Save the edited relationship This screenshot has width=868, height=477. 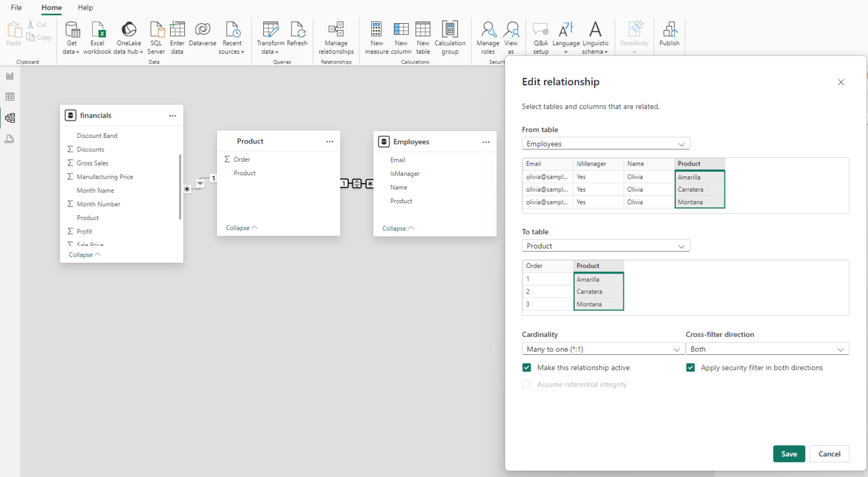(x=789, y=454)
